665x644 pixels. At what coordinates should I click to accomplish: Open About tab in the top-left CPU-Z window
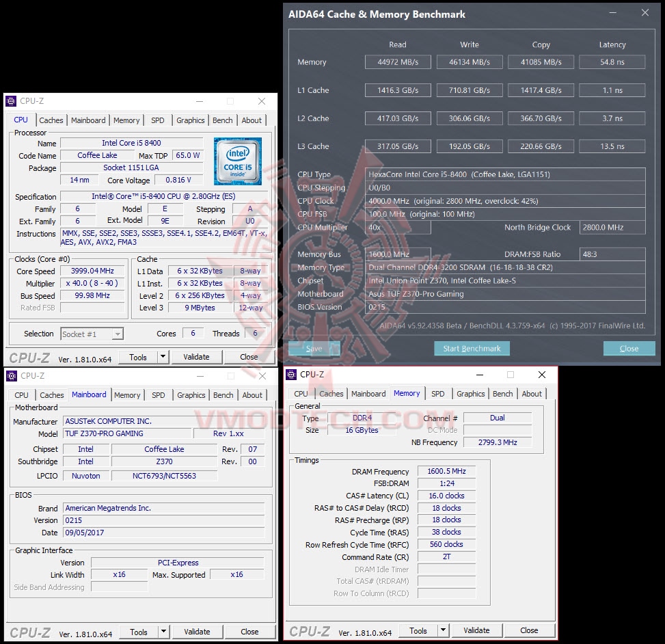pos(252,120)
